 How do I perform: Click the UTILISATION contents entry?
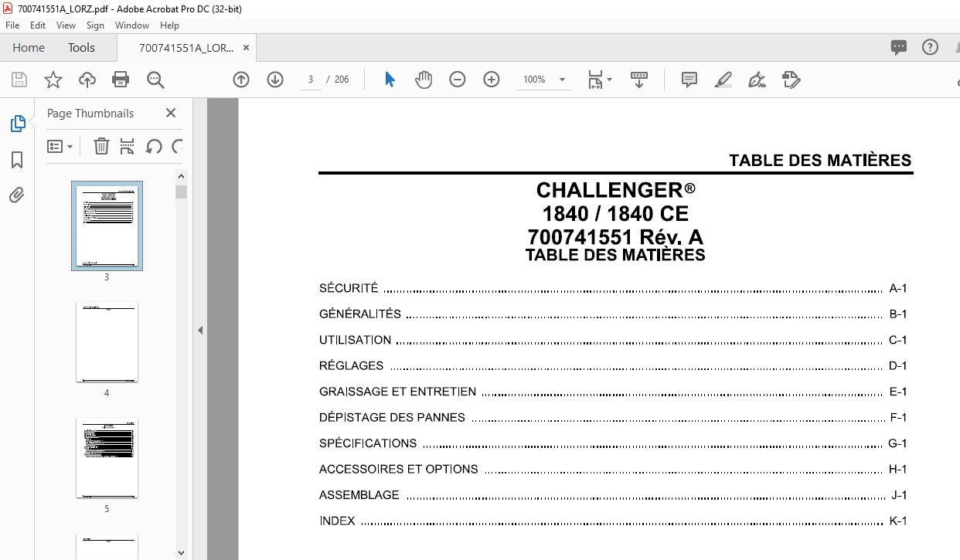[x=613, y=340]
